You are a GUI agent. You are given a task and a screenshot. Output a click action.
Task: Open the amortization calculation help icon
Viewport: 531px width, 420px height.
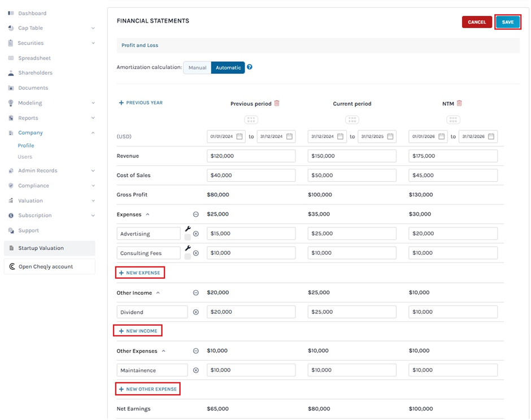coord(250,67)
